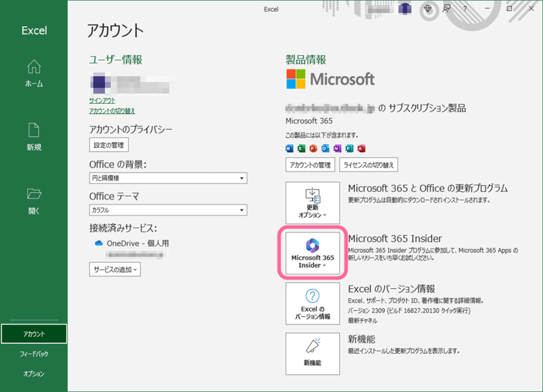Click the Access app icon
543x392 pixels.
[362, 148]
